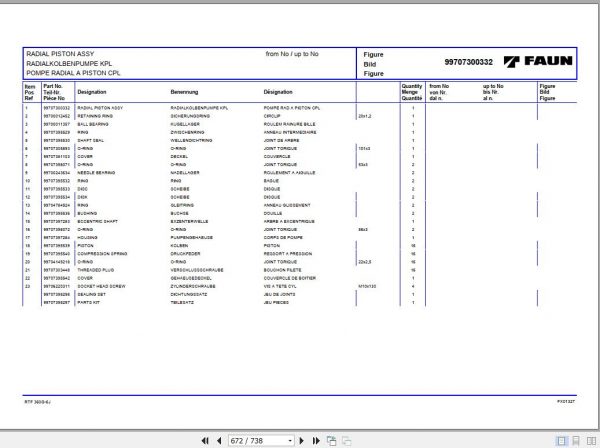Click NEEDLE BEARING designation
The width and height of the screenshot is (600, 448).
(96, 173)
